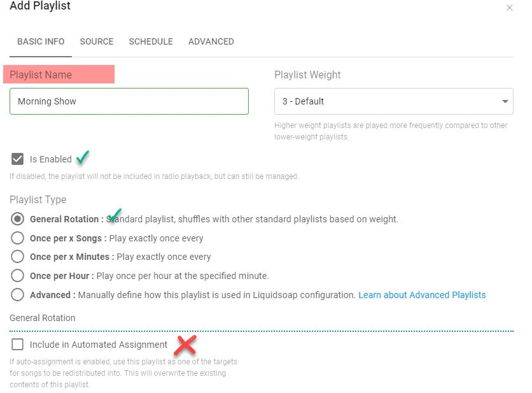Select the Advanced playlist type radio button
This screenshot has height=393, width=532.
click(18, 295)
